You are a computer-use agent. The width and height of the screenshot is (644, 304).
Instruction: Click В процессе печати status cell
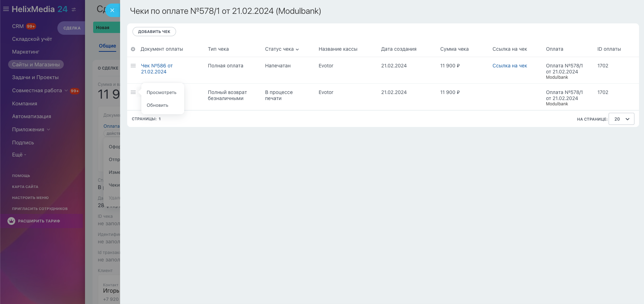tap(279, 95)
